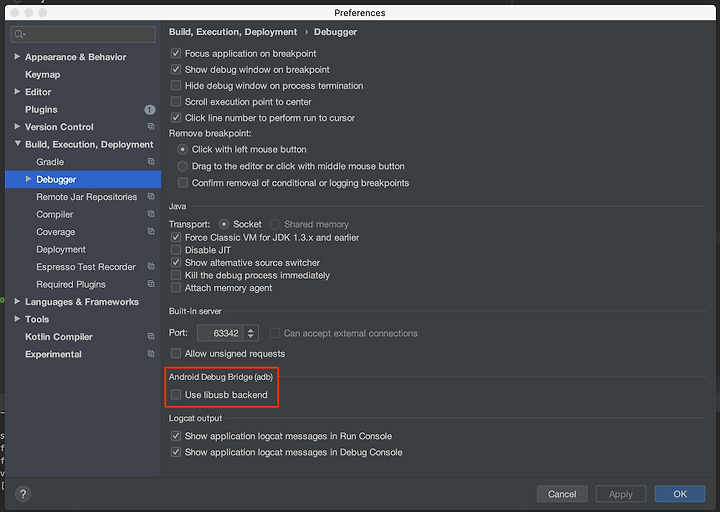Image resolution: width=720 pixels, height=512 pixels.
Task: Click the Plugins update count badge
Action: coord(150,110)
